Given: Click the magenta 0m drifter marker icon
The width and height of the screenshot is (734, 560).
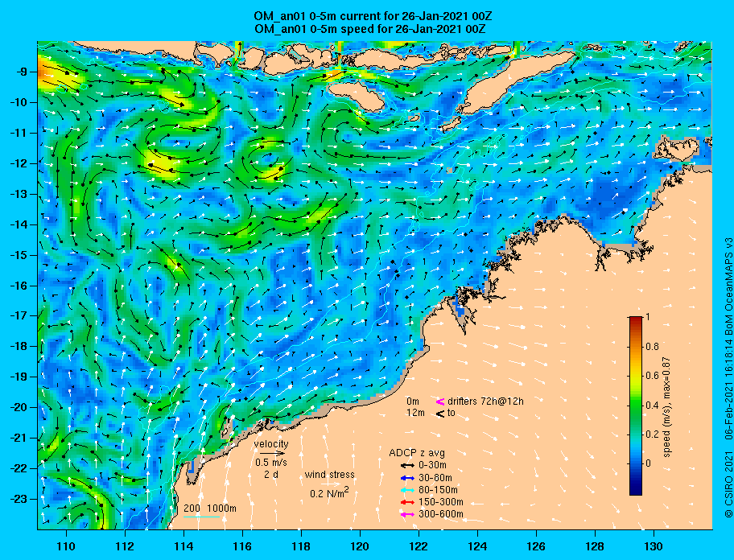Looking at the screenshot, I should click(440, 401).
